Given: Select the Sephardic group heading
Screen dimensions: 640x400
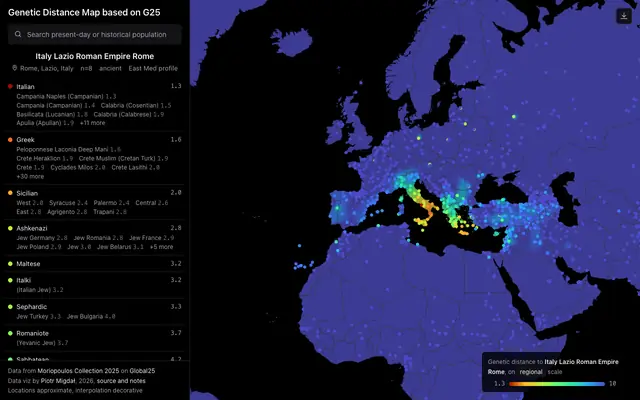Looking at the screenshot, I should pyautogui.click(x=31, y=307).
